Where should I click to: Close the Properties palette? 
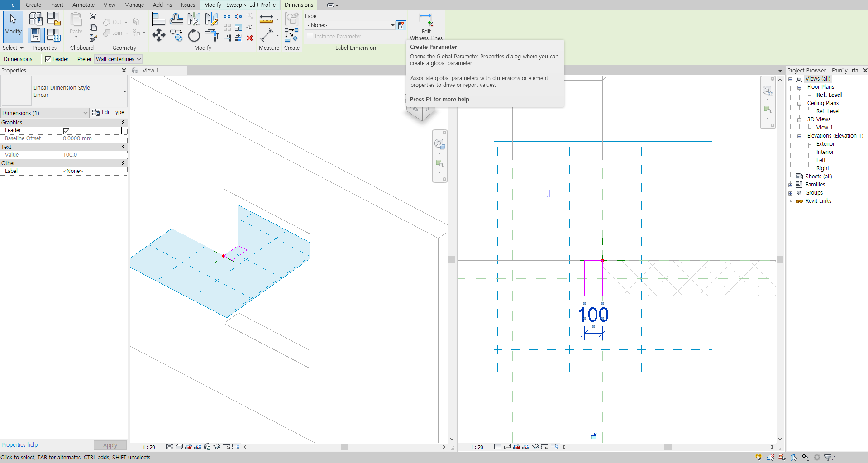124,71
